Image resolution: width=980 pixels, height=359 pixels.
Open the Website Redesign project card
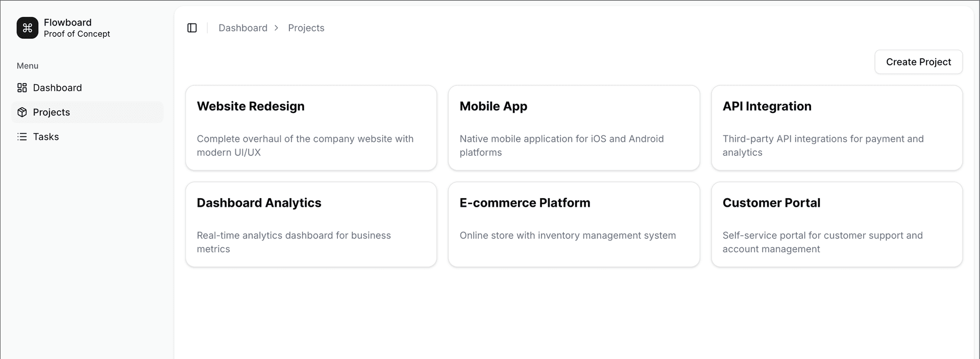(311, 128)
